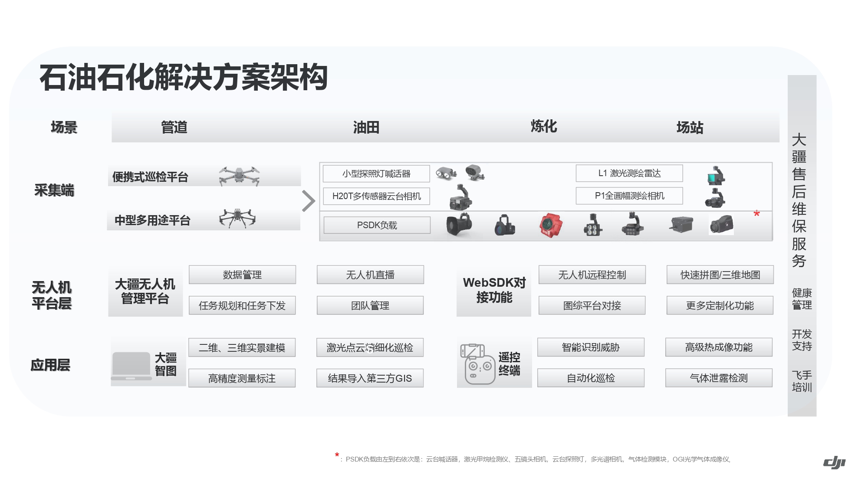Select the 炼化 scenario header

pos(544,126)
